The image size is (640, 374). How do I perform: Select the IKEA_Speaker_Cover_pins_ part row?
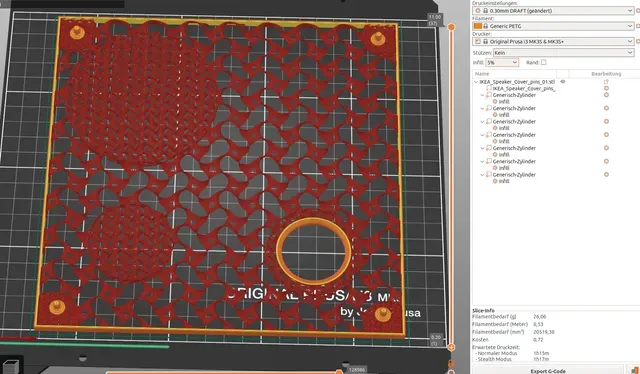[x=524, y=88]
